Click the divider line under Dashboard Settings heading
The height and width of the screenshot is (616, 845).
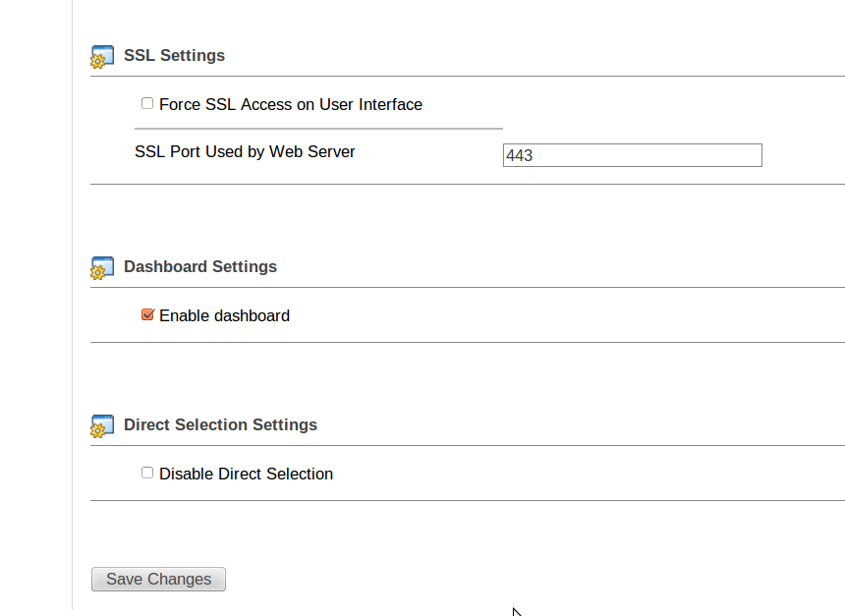coord(467,287)
